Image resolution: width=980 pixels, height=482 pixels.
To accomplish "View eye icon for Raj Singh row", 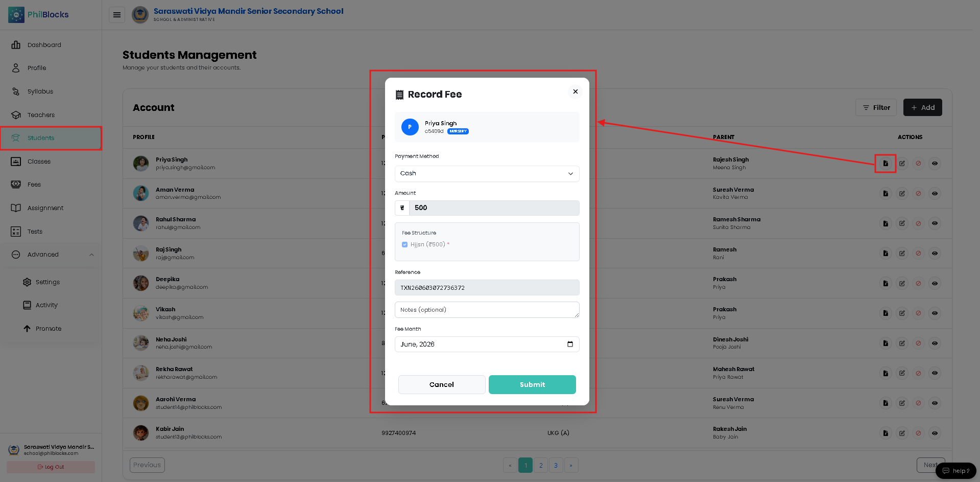I will pyautogui.click(x=935, y=254).
